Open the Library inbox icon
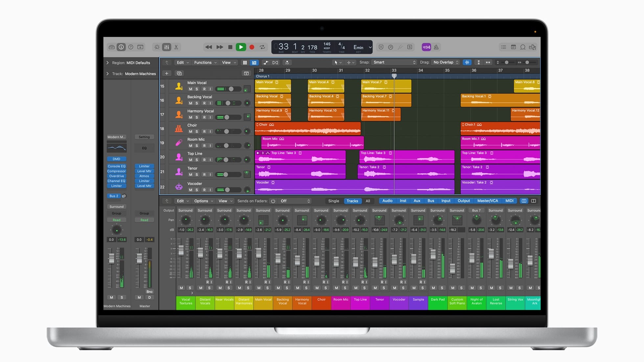 [x=112, y=47]
